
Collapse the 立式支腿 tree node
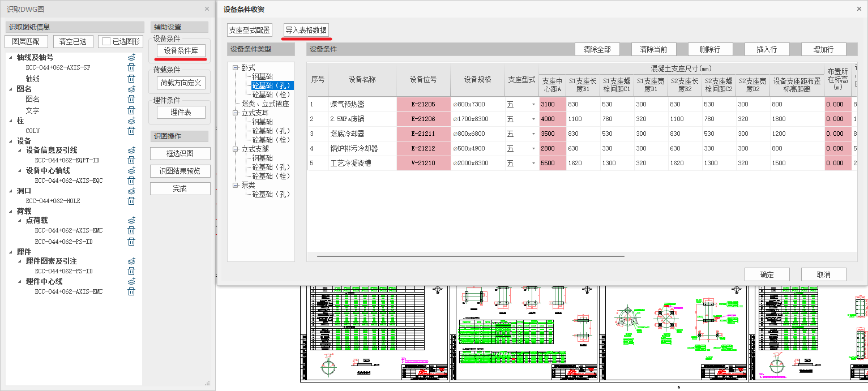(x=235, y=149)
